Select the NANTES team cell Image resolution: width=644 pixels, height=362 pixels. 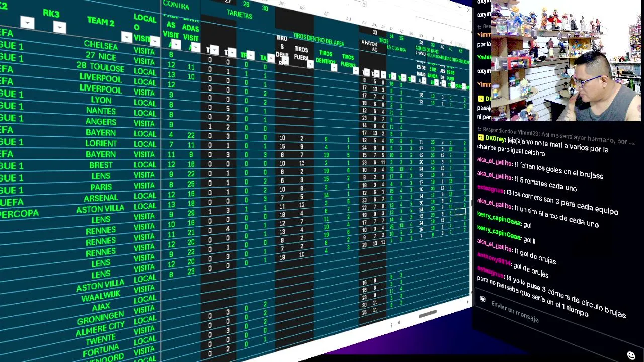(101, 111)
